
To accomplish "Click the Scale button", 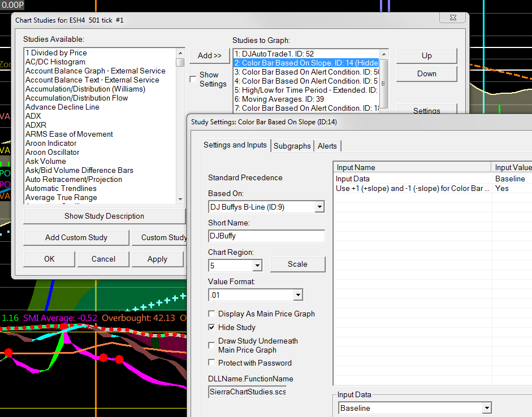I will click(x=297, y=264).
